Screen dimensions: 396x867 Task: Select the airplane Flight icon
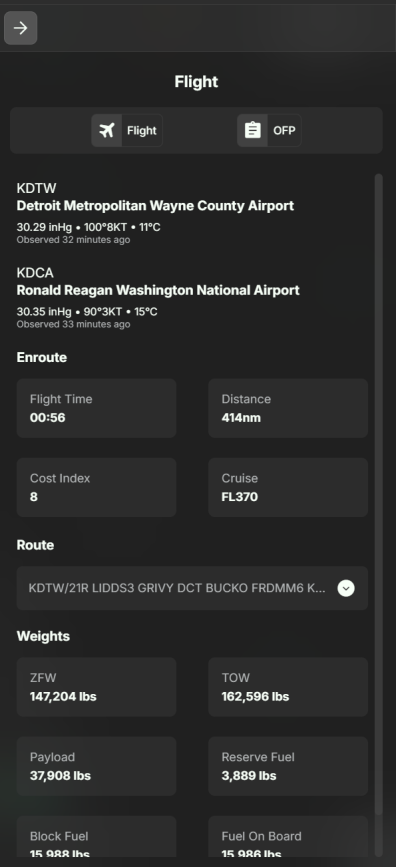(x=107, y=130)
